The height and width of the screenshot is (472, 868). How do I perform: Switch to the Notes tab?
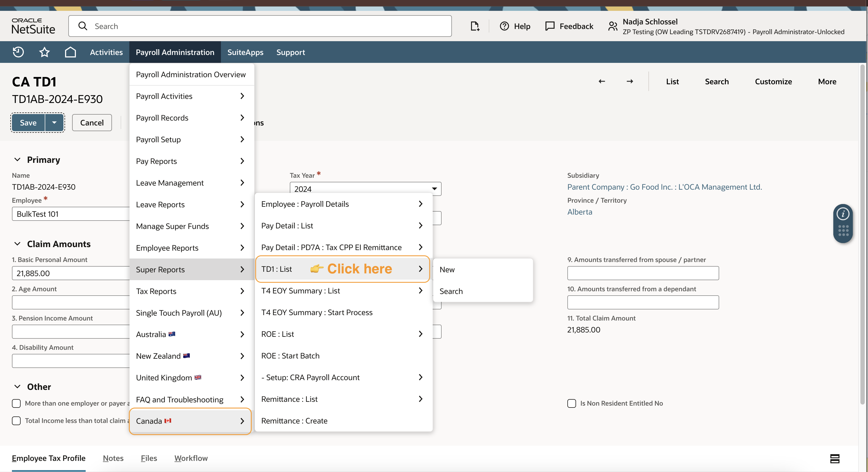click(x=113, y=458)
